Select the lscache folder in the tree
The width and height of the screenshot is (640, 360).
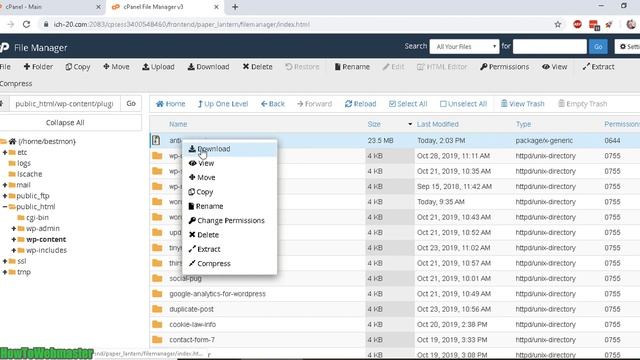29,174
